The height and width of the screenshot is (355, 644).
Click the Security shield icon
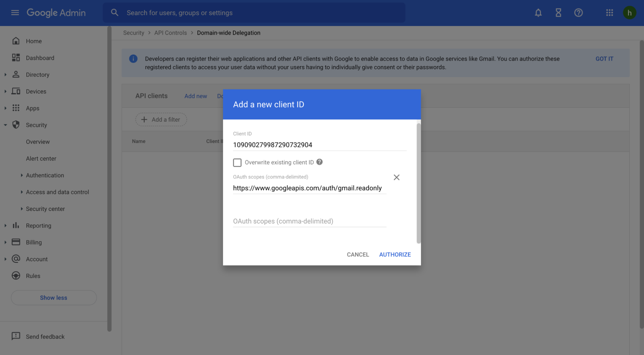[x=16, y=125]
